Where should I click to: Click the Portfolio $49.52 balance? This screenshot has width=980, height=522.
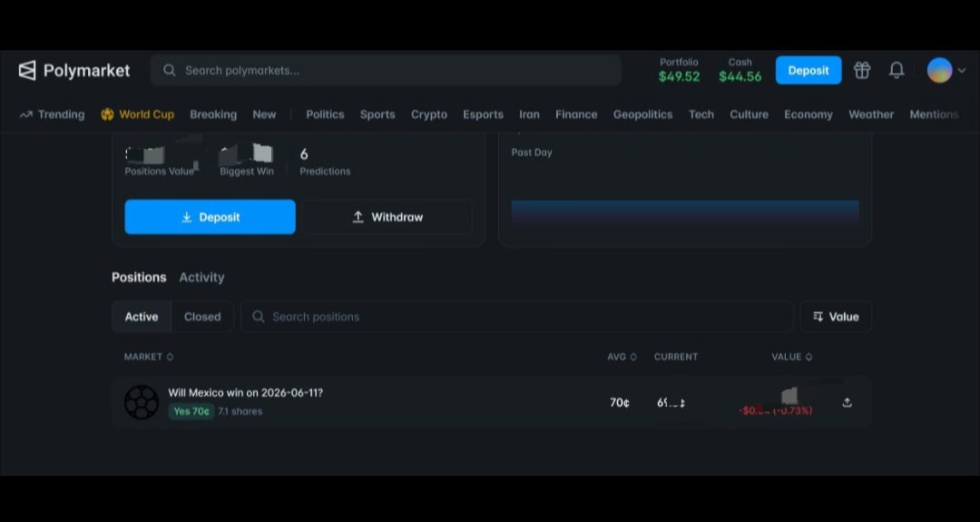680,70
